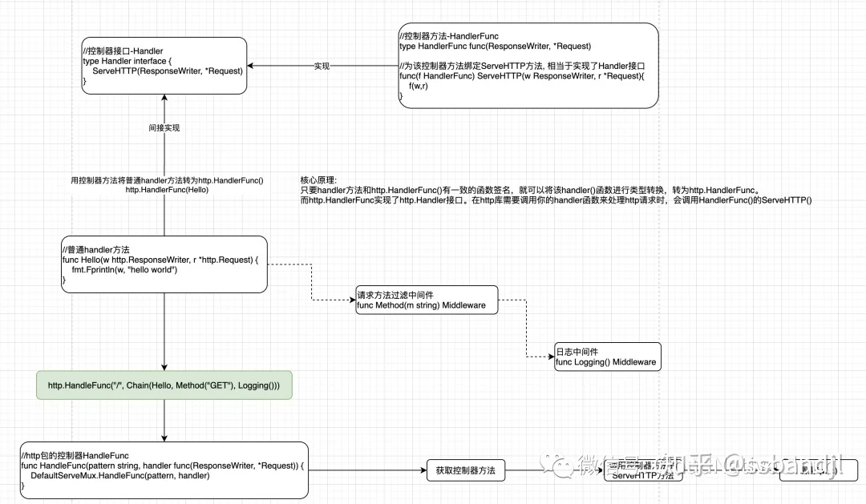The width and height of the screenshot is (866, 504).
Task: Select the func Logging() Middleware box
Action: 608,357
